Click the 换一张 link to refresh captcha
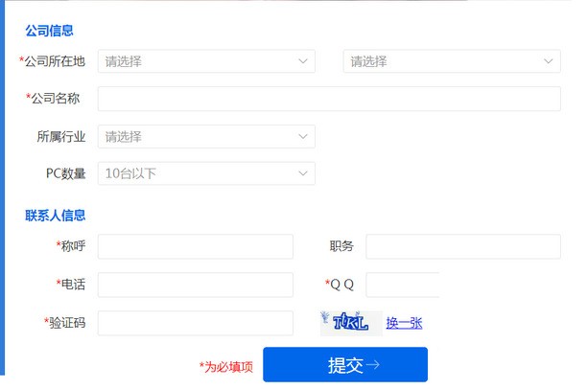 pos(404,323)
